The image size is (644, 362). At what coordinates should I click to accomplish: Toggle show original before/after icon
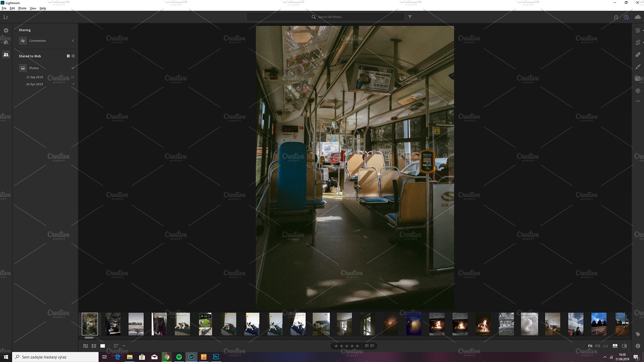(624, 346)
